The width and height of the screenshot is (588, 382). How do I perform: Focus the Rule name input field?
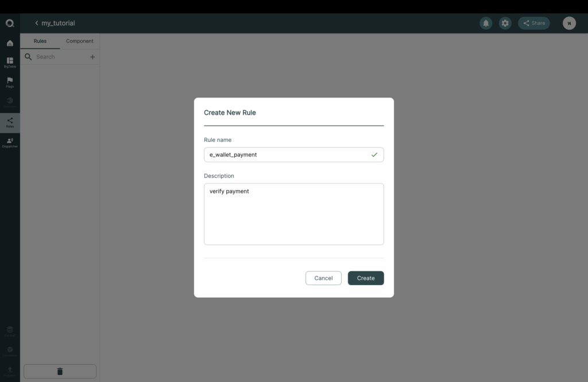tap(293, 155)
